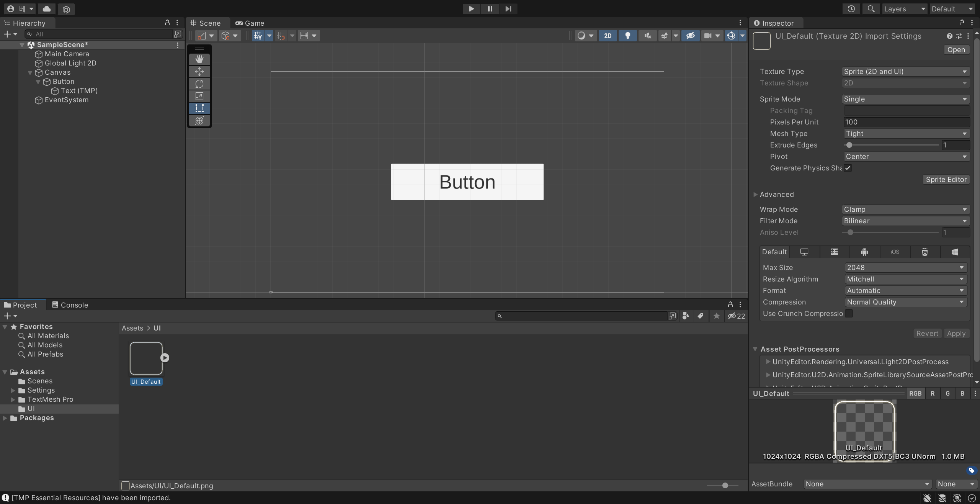
Task: Select the Transform tool
Action: [199, 121]
